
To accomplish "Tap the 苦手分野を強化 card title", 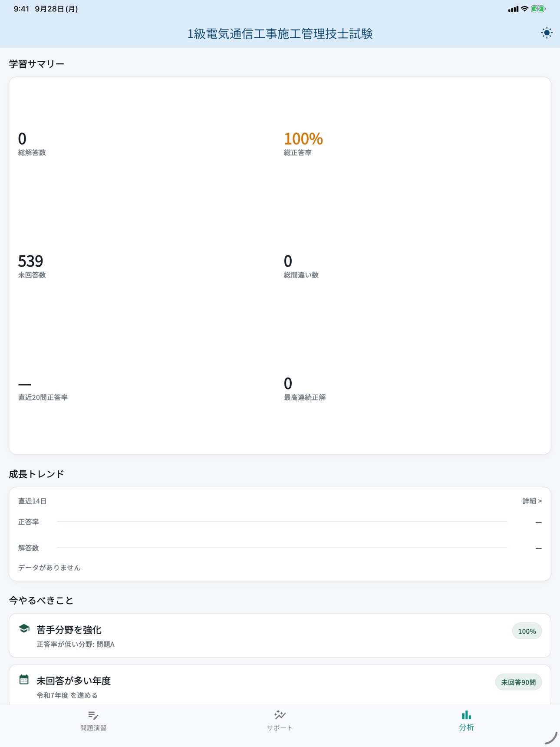I will point(69,630).
